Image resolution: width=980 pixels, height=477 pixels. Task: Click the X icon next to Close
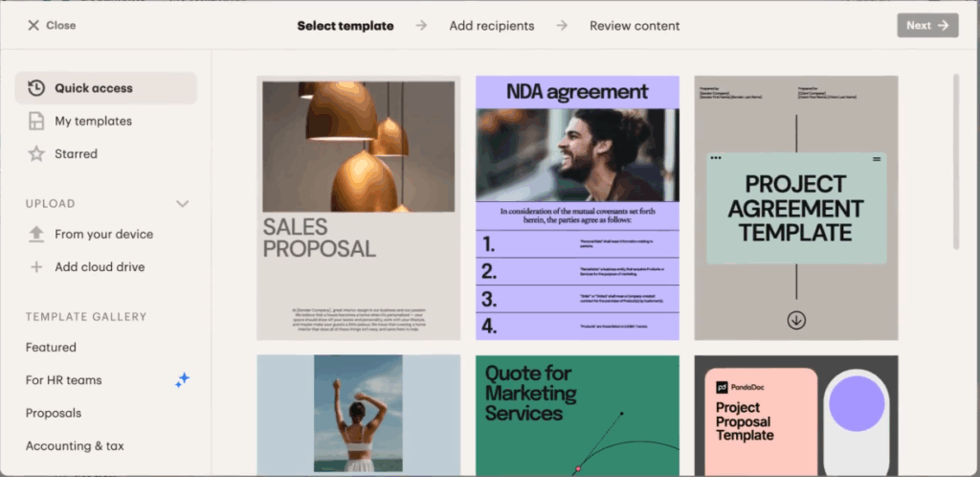[33, 26]
